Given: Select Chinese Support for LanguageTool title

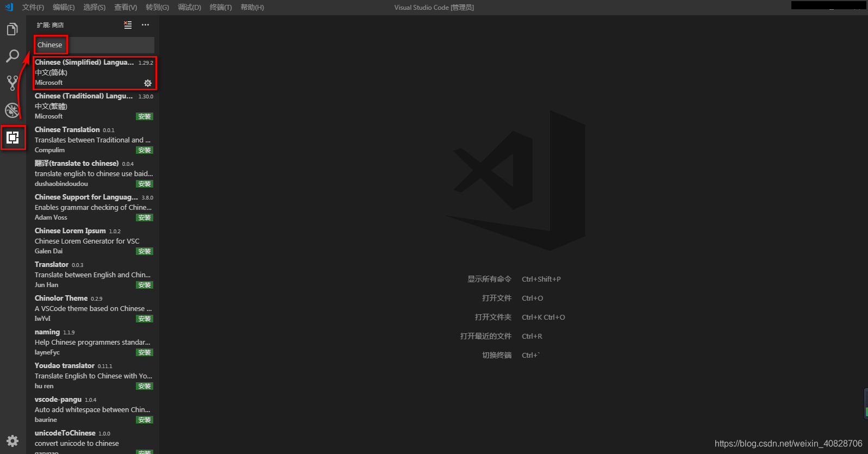Looking at the screenshot, I should [86, 197].
